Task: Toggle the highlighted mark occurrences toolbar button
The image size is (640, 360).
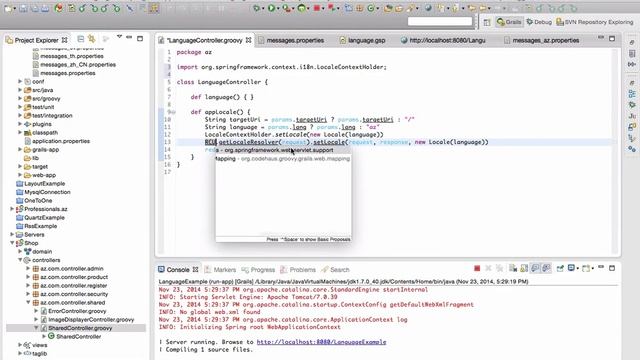Action: 154,8
